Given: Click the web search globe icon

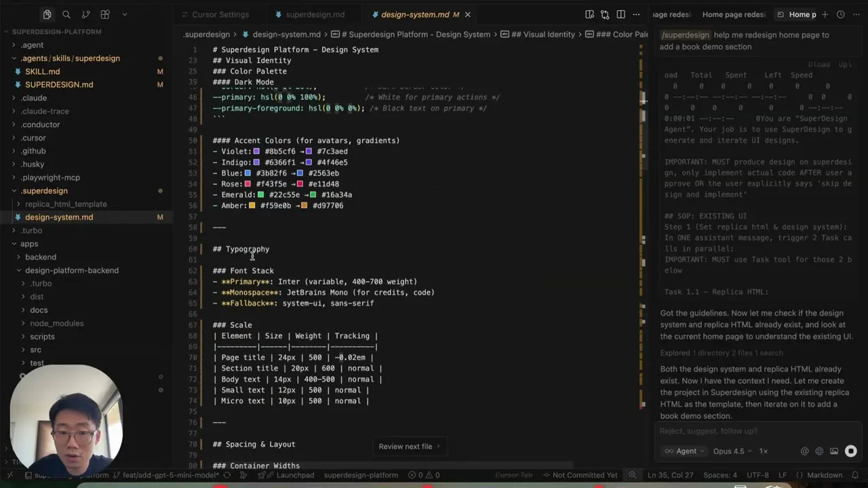Looking at the screenshot, I should pyautogui.click(x=819, y=451).
